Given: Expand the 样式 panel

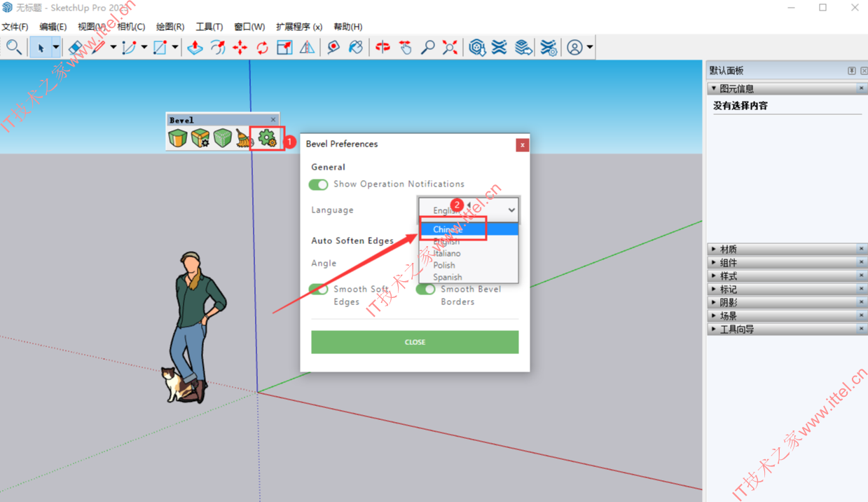Looking at the screenshot, I should [x=713, y=276].
